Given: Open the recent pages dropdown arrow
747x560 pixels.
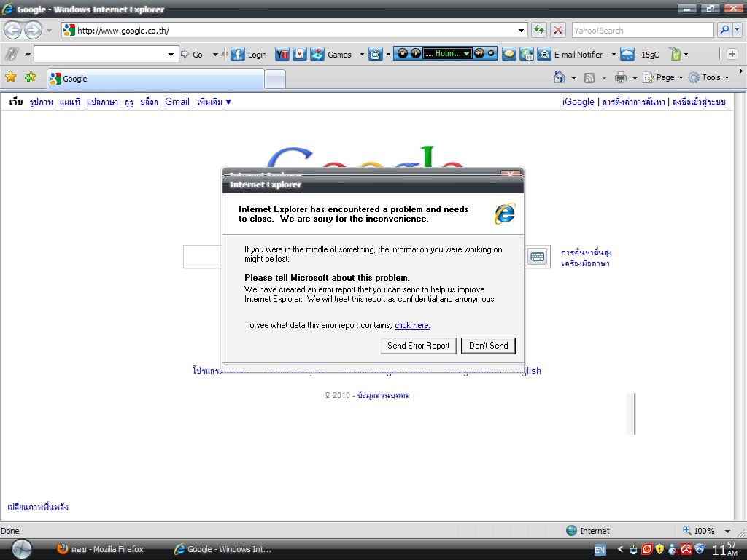Looking at the screenshot, I should (x=49, y=31).
